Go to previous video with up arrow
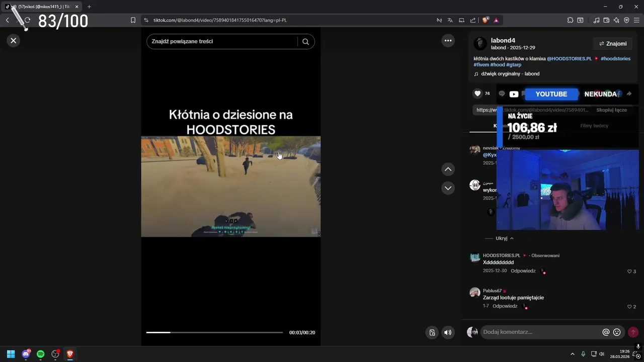The image size is (644, 362). click(448, 169)
